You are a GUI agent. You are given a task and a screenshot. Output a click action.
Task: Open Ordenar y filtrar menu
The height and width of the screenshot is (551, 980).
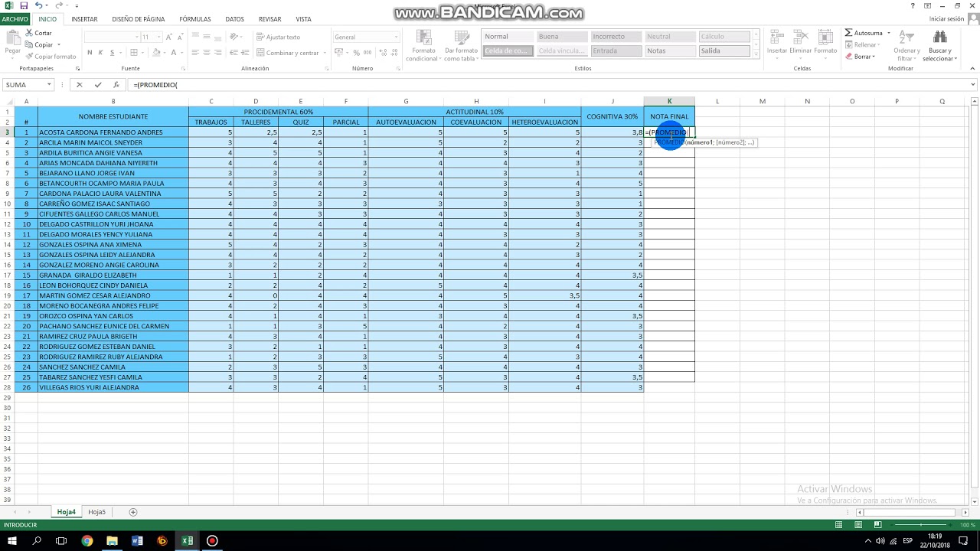pyautogui.click(x=906, y=46)
